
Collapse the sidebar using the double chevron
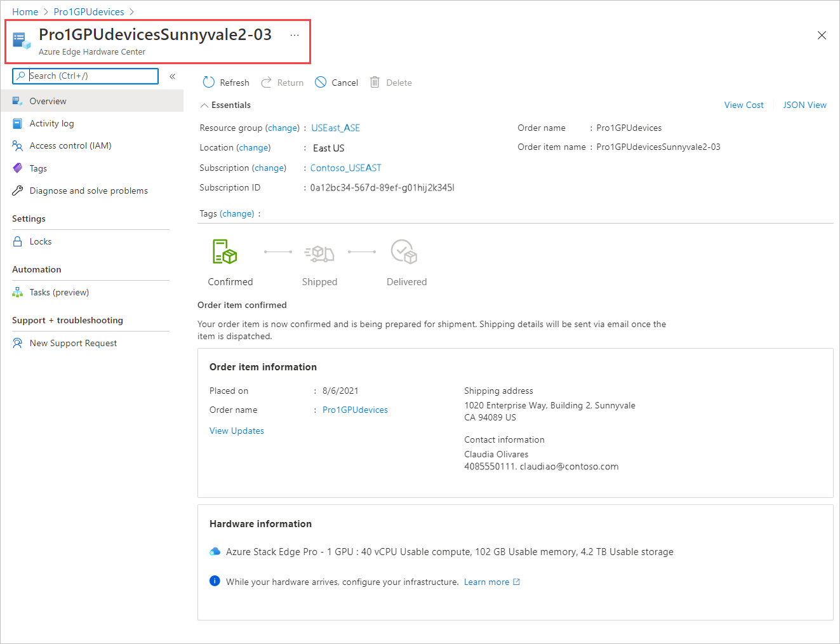(x=172, y=76)
